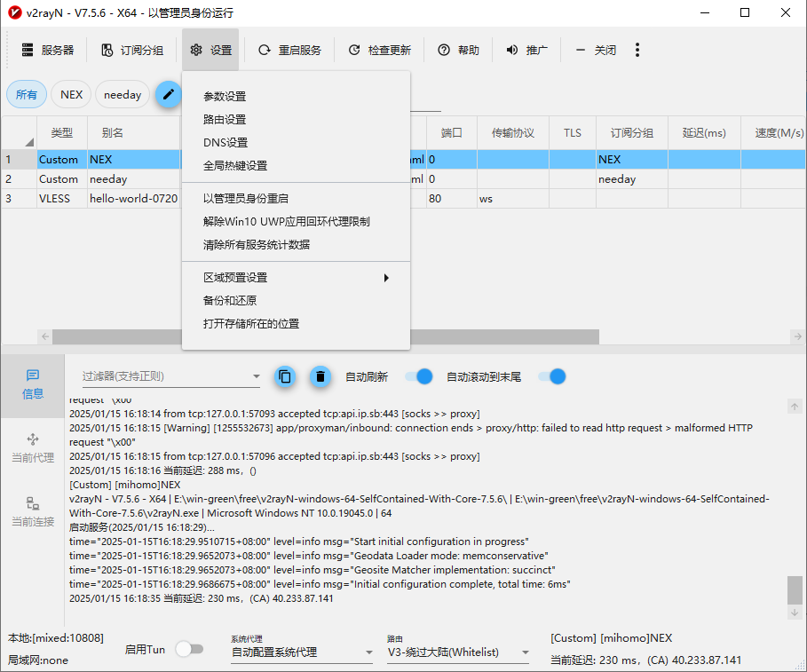The height and width of the screenshot is (672, 807).
Task: Click the pencil edit subscription icon
Action: coord(168,94)
